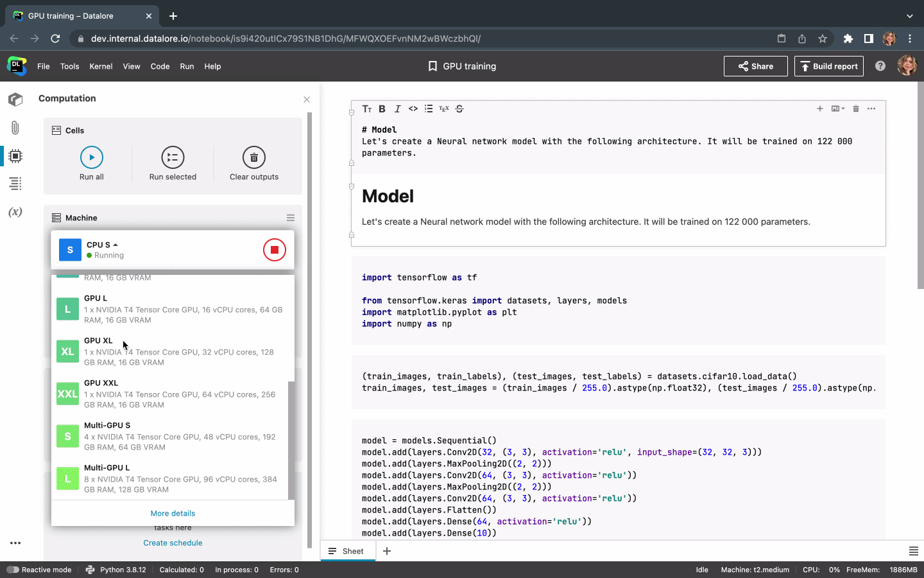Open the Variables (x) sidebar panel
This screenshot has width=924, height=578.
tap(15, 212)
